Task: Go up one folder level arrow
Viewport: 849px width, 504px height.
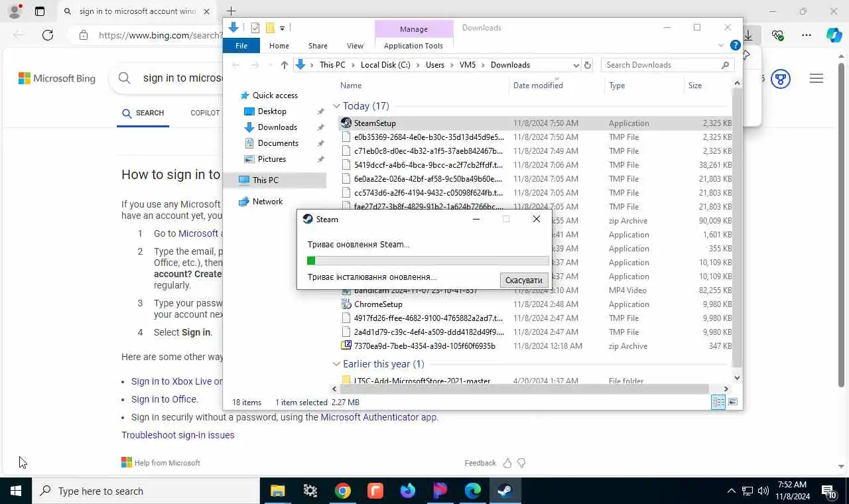Action: [285, 65]
